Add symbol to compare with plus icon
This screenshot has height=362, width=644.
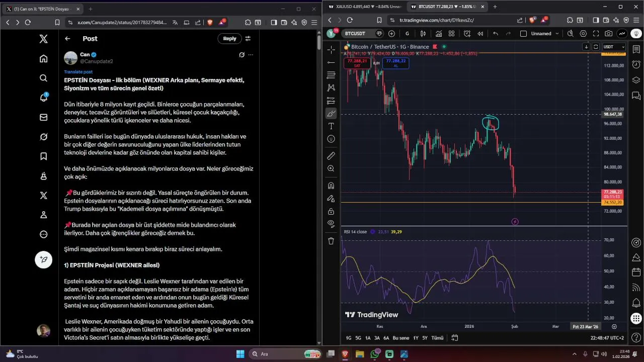392,34
